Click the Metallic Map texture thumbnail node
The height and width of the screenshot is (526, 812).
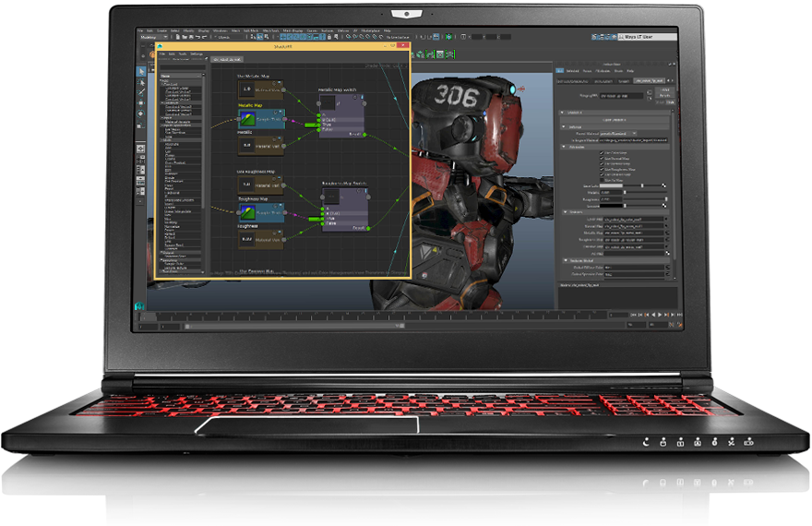247,120
